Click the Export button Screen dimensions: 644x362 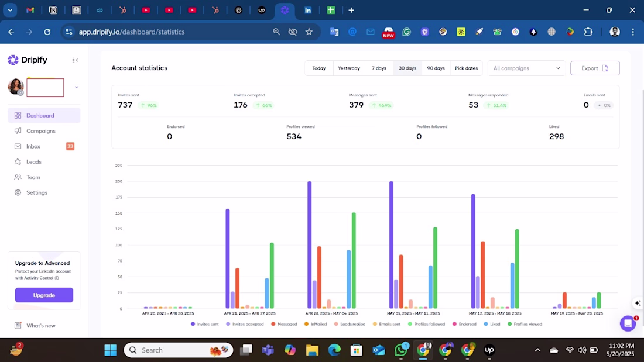click(595, 68)
